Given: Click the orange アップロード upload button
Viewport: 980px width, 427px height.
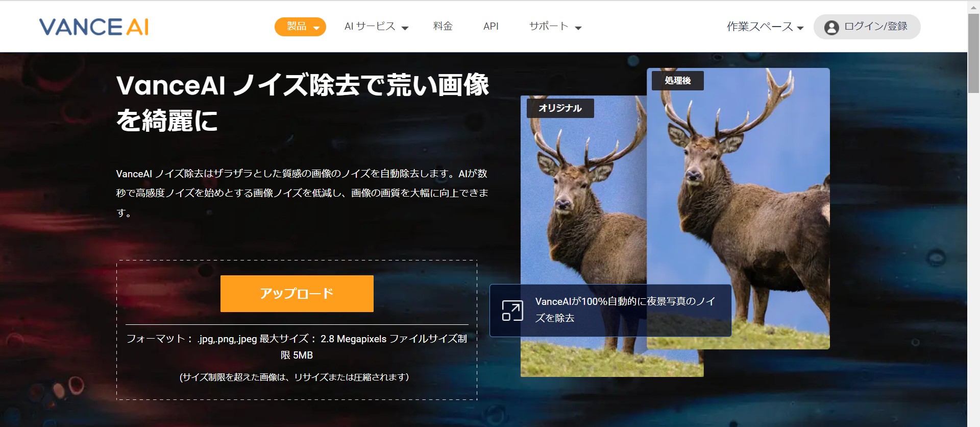Looking at the screenshot, I should pos(297,294).
